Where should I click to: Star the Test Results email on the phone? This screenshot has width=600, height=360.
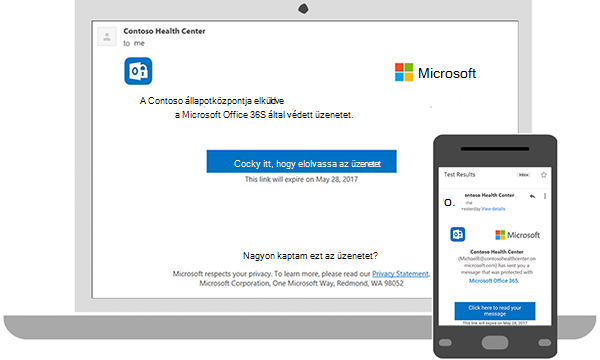tap(544, 175)
